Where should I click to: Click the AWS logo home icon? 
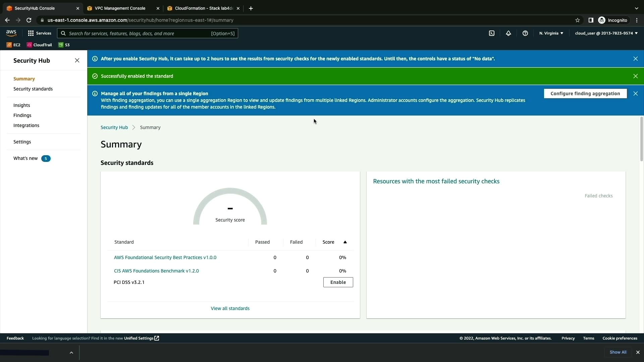[11, 33]
